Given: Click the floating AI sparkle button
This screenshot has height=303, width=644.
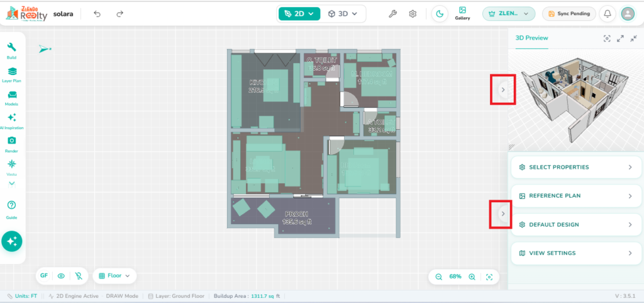Looking at the screenshot, I should [12, 241].
